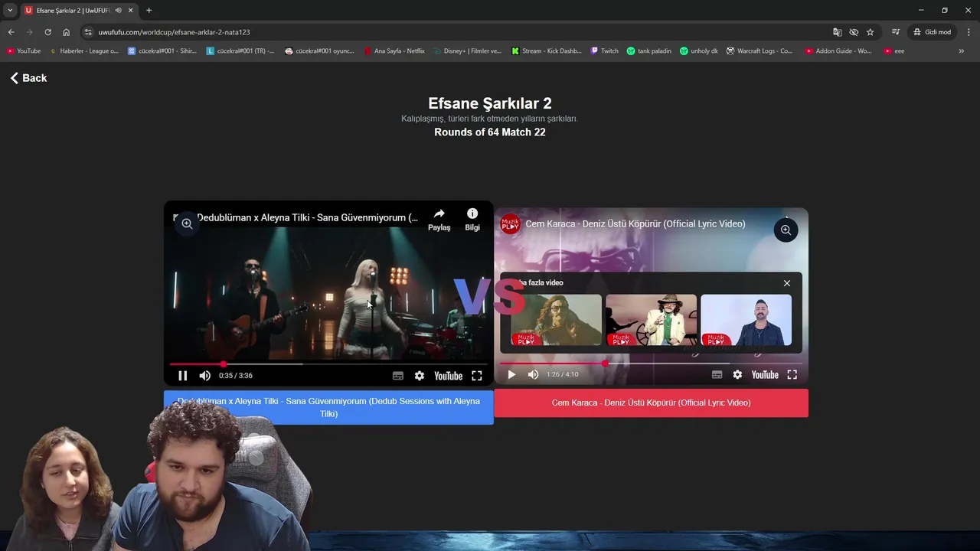Open suggested video with man in suit
This screenshot has width=980, height=551.
(x=746, y=320)
